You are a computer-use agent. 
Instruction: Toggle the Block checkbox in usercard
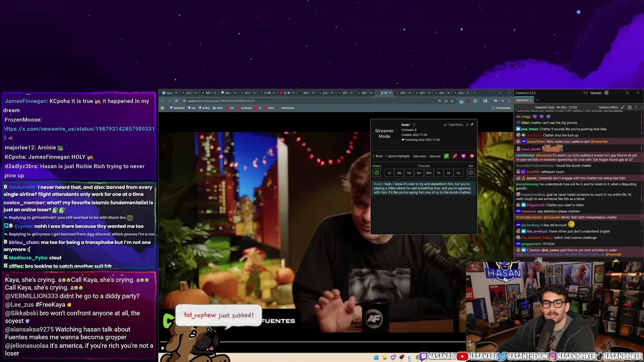373,156
